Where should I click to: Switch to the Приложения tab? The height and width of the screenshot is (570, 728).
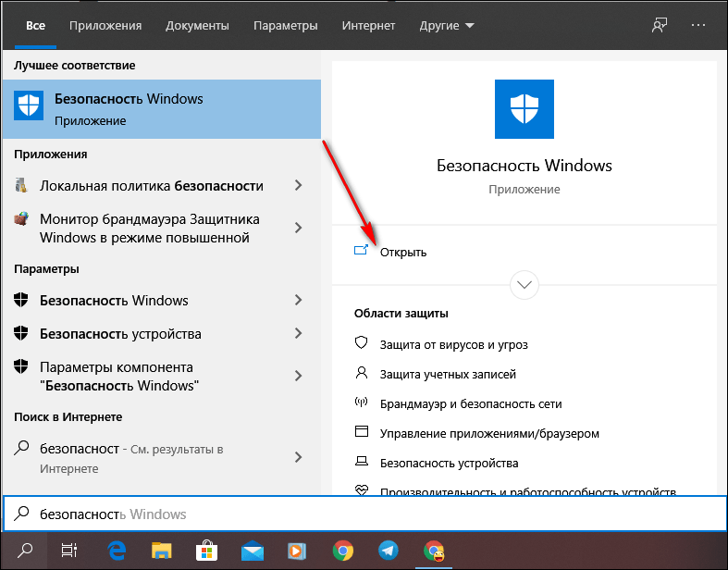tap(105, 26)
